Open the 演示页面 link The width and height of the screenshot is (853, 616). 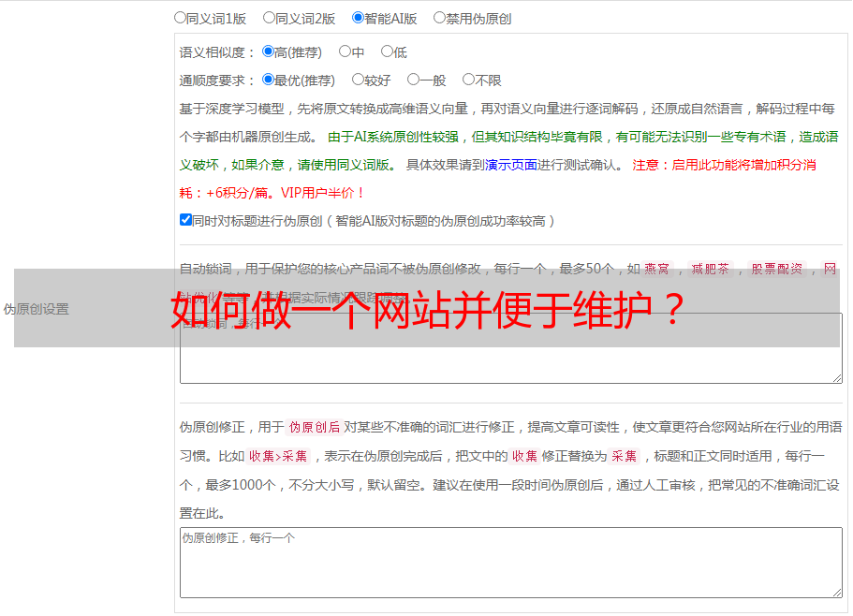(x=511, y=166)
